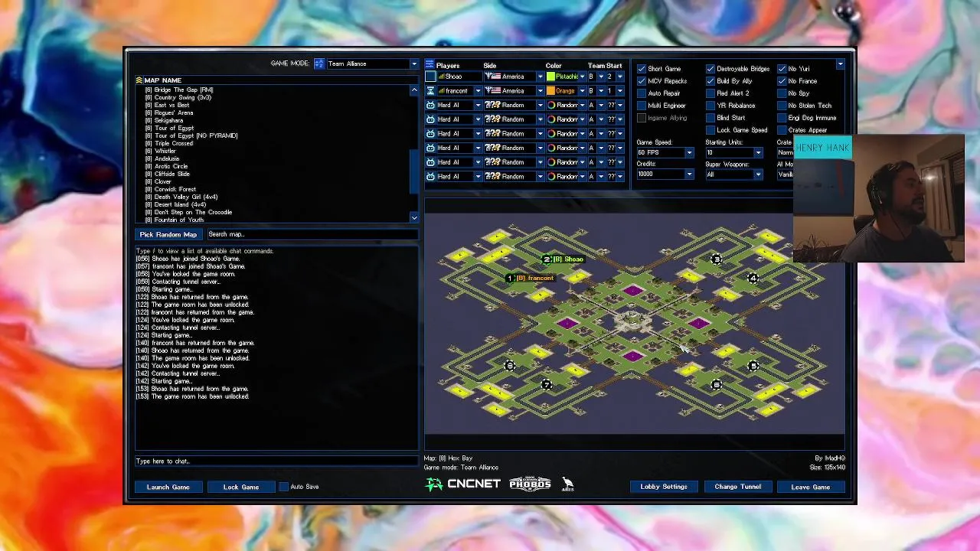980x551 pixels.
Task: Uncheck No France
Action: coord(782,81)
